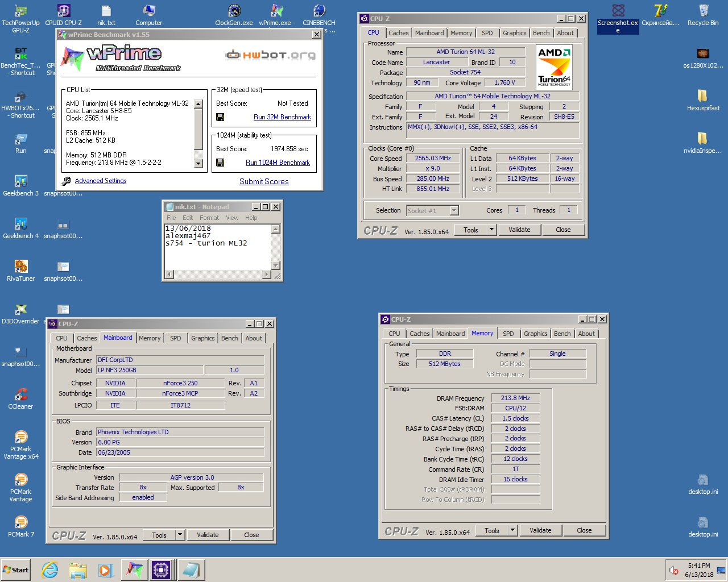Viewport: 728px width, 582px height.
Task: Open Advanced Settings link
Action: [101, 181]
